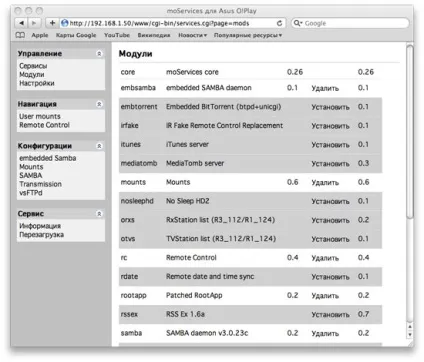The width and height of the screenshot is (424, 362).
Task: Click the scrollbar down arrow
Action: coord(410,334)
